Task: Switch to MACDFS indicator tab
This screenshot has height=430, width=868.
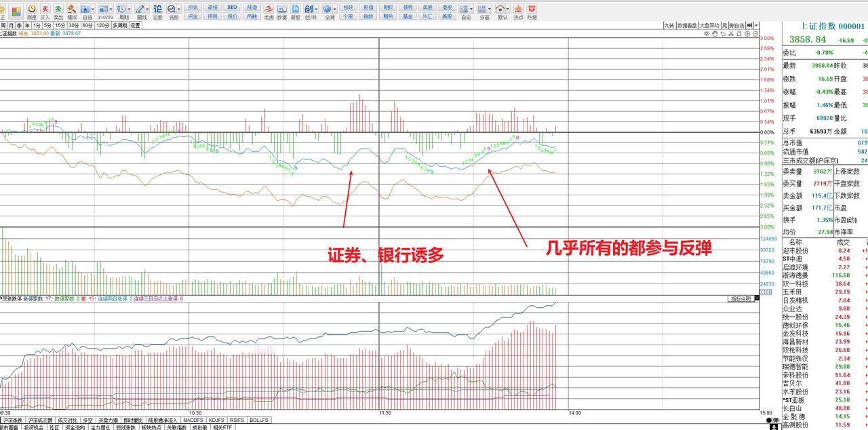Action: pos(193,420)
